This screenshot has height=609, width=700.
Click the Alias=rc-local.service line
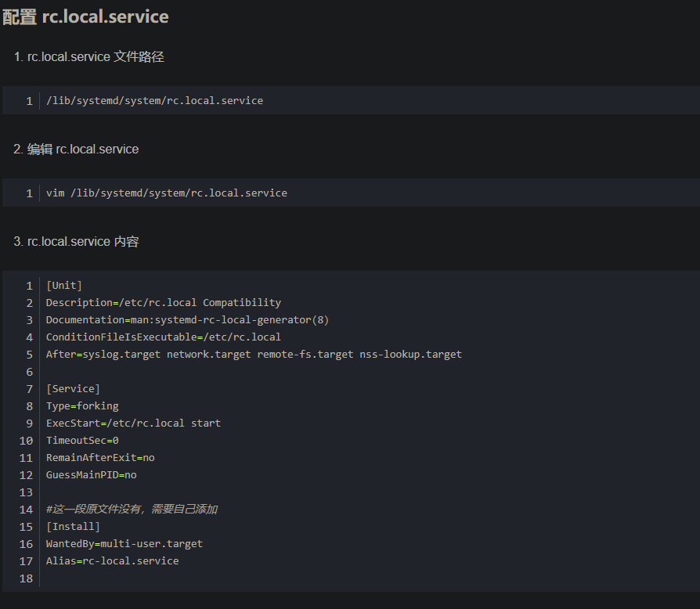(x=112, y=561)
